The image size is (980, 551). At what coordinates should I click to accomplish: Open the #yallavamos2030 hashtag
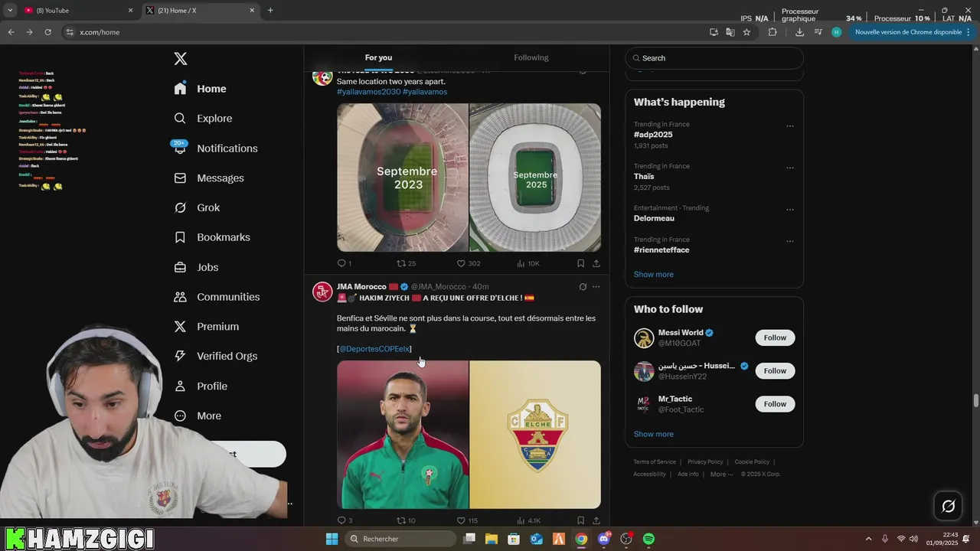(368, 92)
